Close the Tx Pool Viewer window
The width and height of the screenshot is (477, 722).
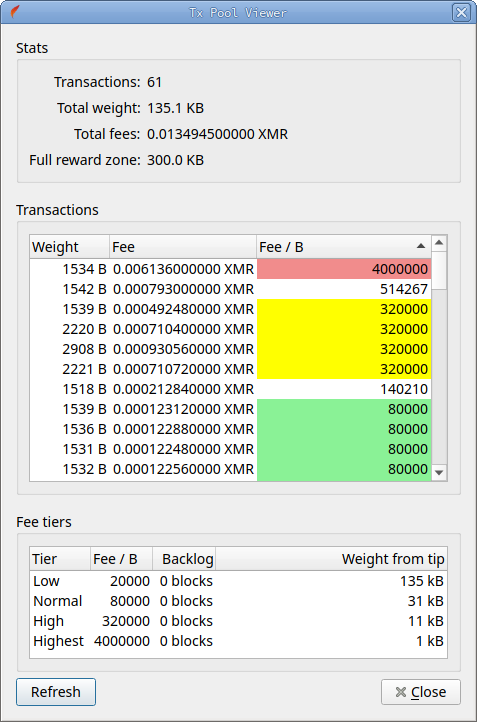[461, 12]
